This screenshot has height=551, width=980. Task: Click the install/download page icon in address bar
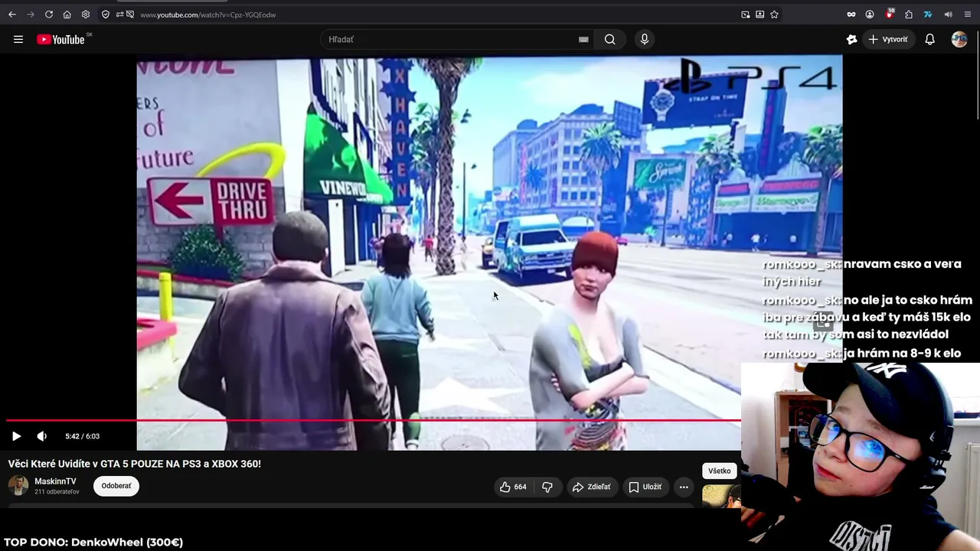(x=759, y=15)
